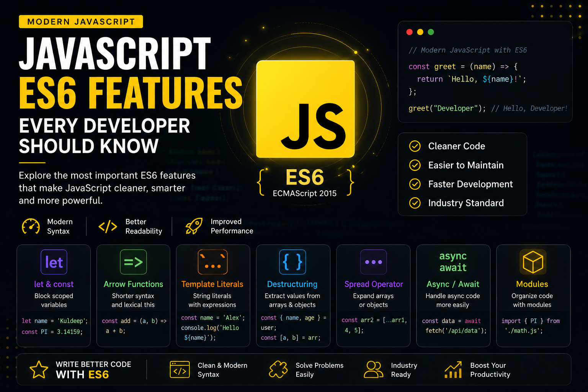Click the orange Template Literals backtick icon

tap(213, 262)
